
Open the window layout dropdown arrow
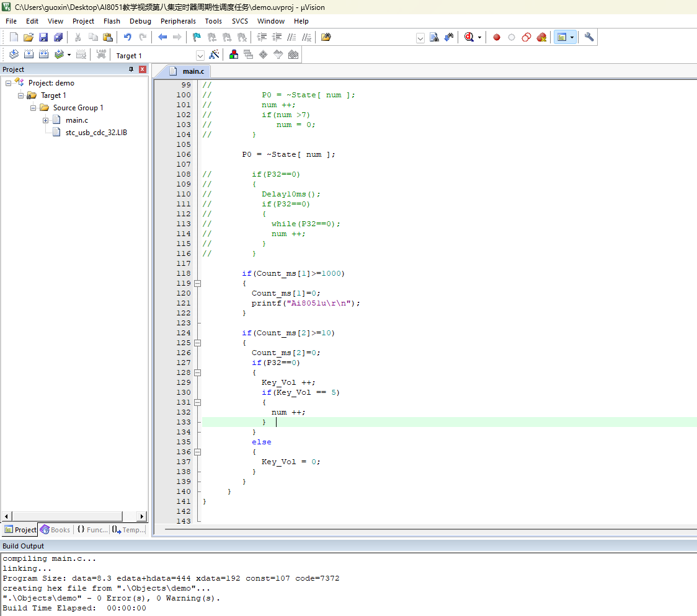tap(572, 38)
